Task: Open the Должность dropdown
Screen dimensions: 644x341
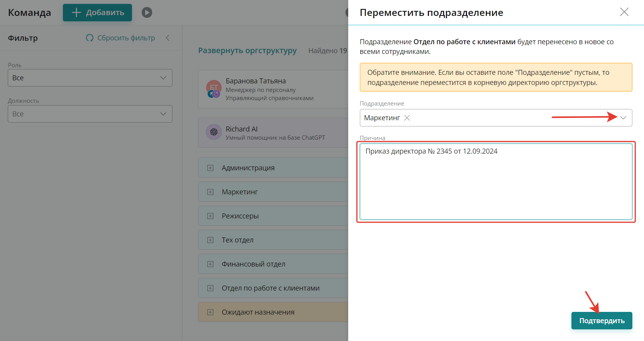Action: click(90, 114)
